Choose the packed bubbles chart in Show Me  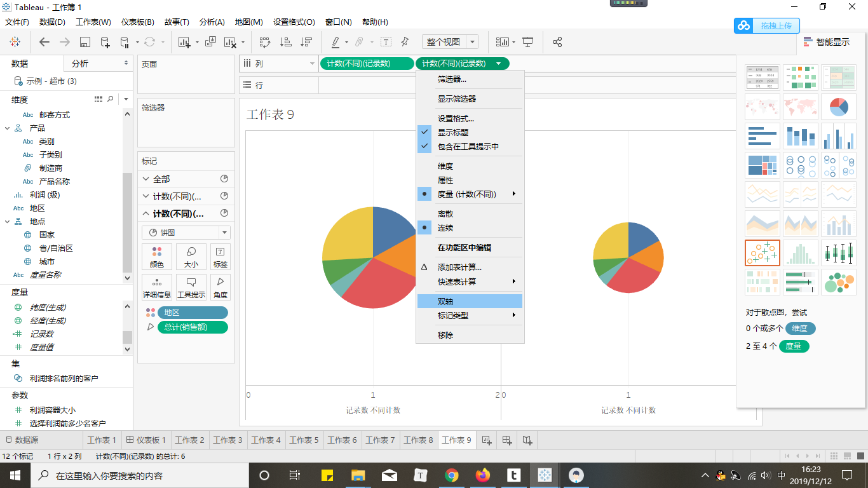(839, 282)
